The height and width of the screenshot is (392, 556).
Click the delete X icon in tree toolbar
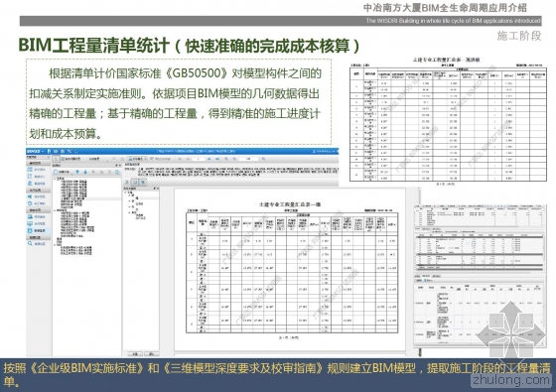coord(109,172)
